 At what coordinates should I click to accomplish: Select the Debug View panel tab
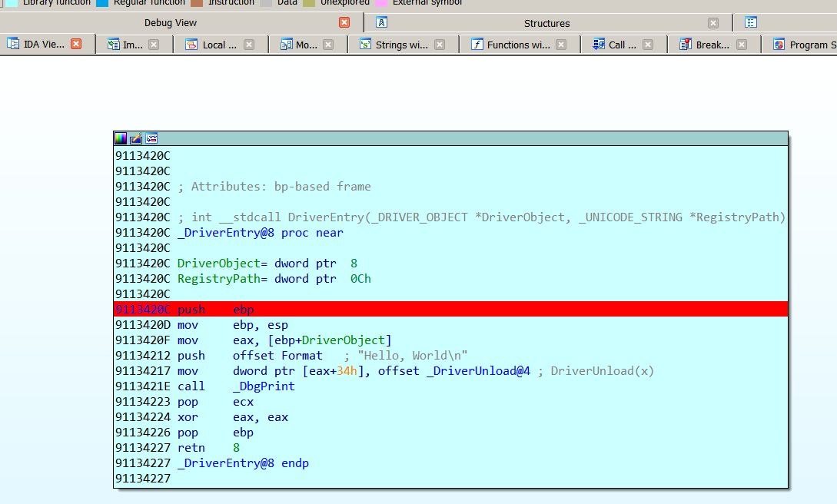coord(171,23)
